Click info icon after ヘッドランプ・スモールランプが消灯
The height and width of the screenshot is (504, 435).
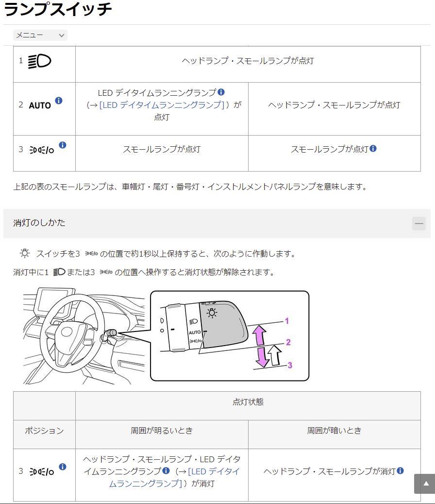click(400, 470)
